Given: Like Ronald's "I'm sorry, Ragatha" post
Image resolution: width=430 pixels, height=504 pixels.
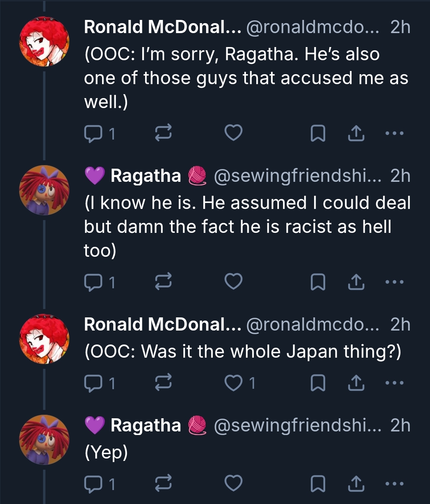Looking at the screenshot, I should point(234,133).
